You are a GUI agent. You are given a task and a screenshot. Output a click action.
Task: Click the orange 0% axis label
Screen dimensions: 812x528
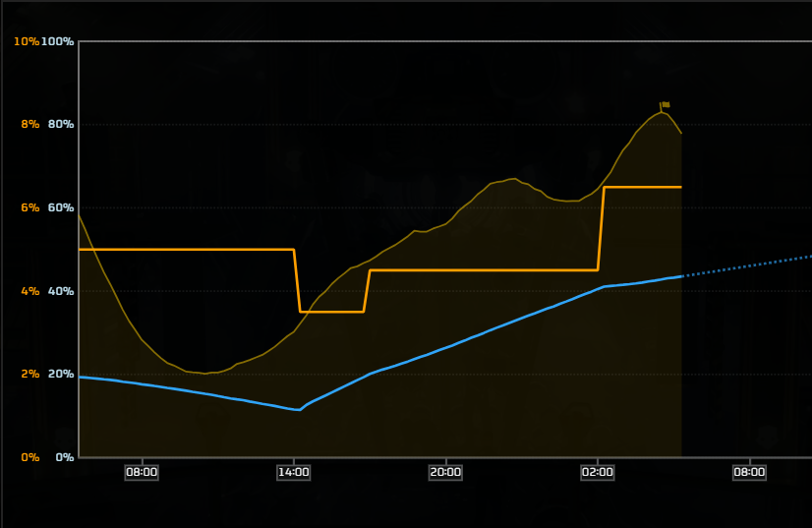click(30, 457)
